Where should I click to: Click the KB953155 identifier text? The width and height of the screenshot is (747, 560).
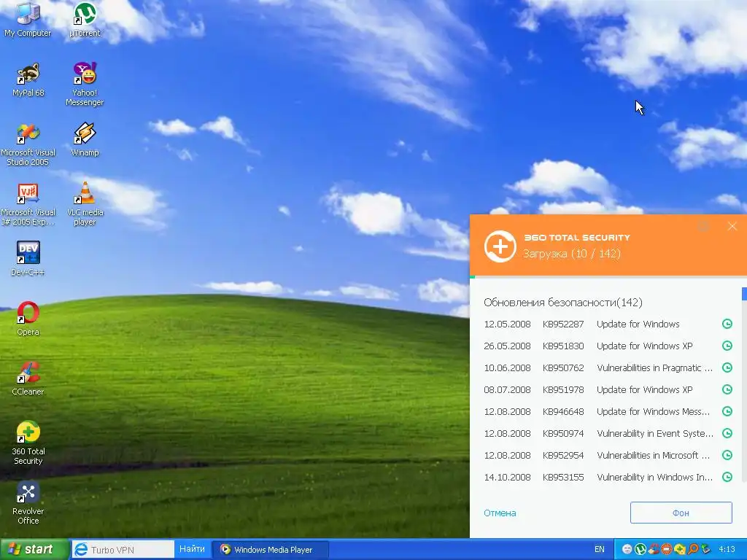point(563,477)
